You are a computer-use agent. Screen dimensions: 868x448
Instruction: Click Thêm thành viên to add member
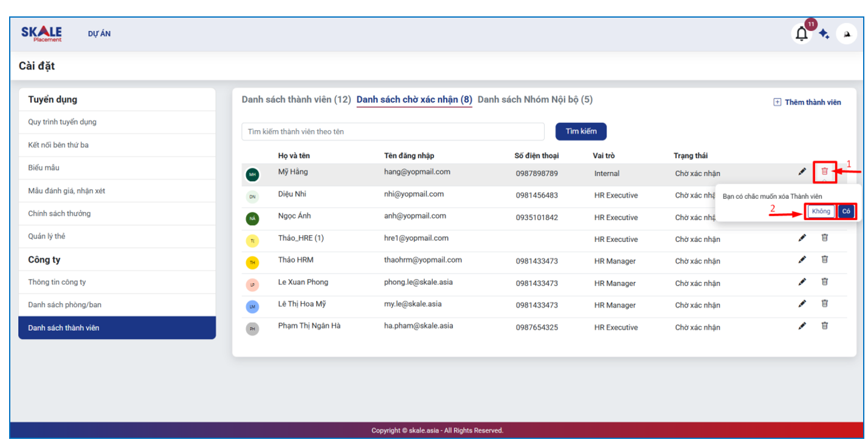click(807, 102)
